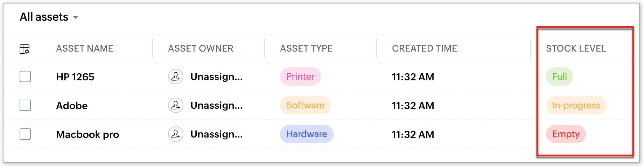Click the orange Software type tag

pyautogui.click(x=305, y=105)
